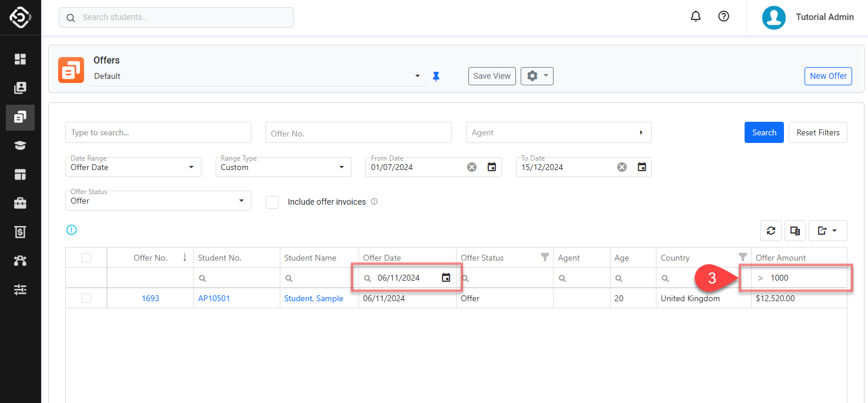This screenshot has height=403, width=868.
Task: Open the column chooser icon
Action: [x=795, y=231]
